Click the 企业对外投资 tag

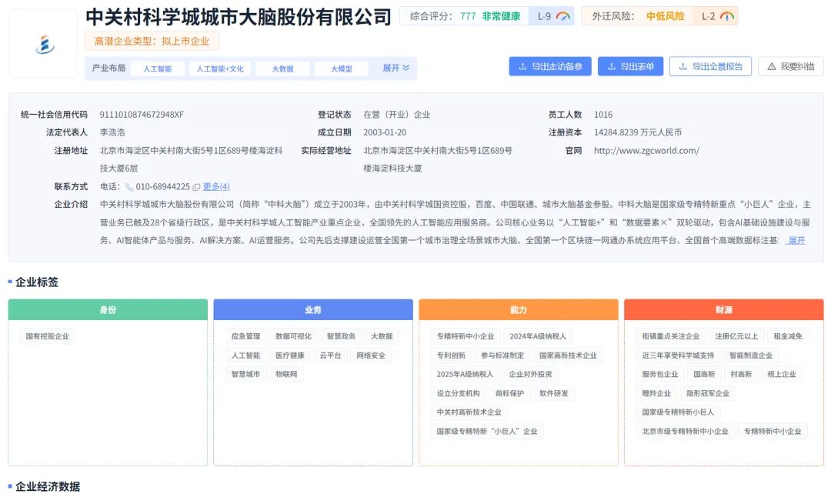(x=530, y=374)
